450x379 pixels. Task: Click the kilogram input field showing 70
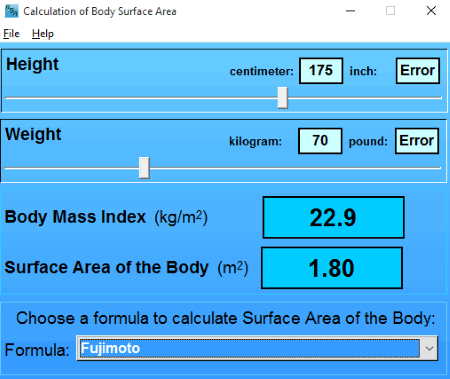point(320,141)
